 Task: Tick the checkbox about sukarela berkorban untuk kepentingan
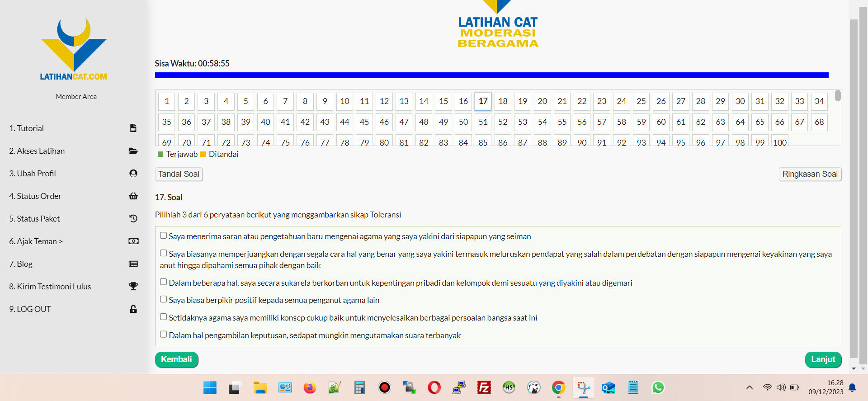click(163, 282)
